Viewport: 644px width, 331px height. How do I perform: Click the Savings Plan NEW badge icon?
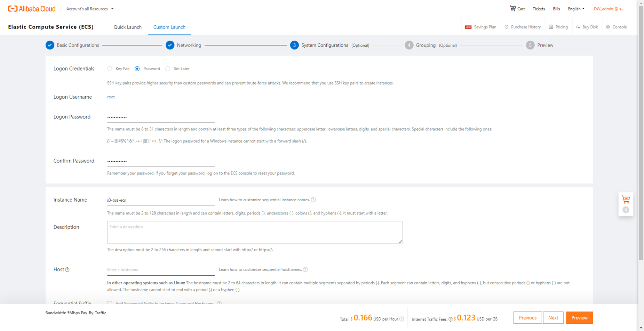(x=468, y=27)
